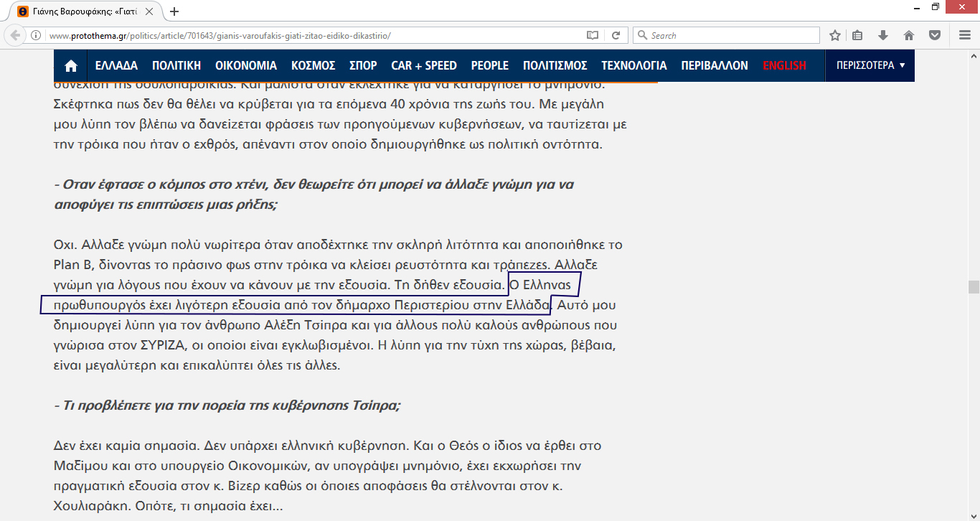Open the Firefox hamburger menu
980x521 pixels.
click(x=965, y=35)
